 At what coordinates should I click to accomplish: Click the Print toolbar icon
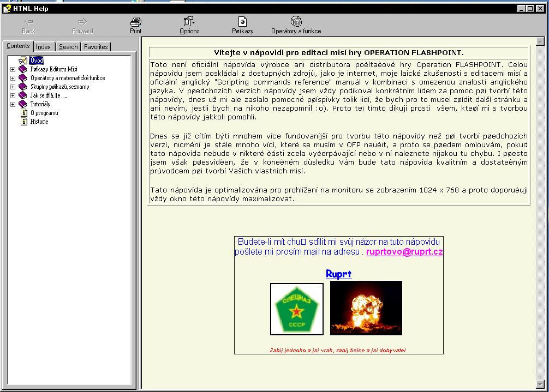pyautogui.click(x=136, y=22)
